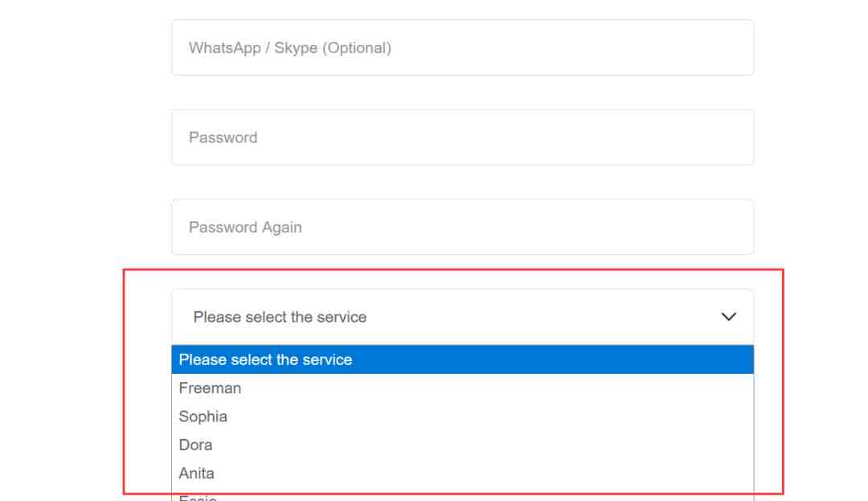Focus the Password input field
Viewport: 868px width, 501px height.
(462, 138)
